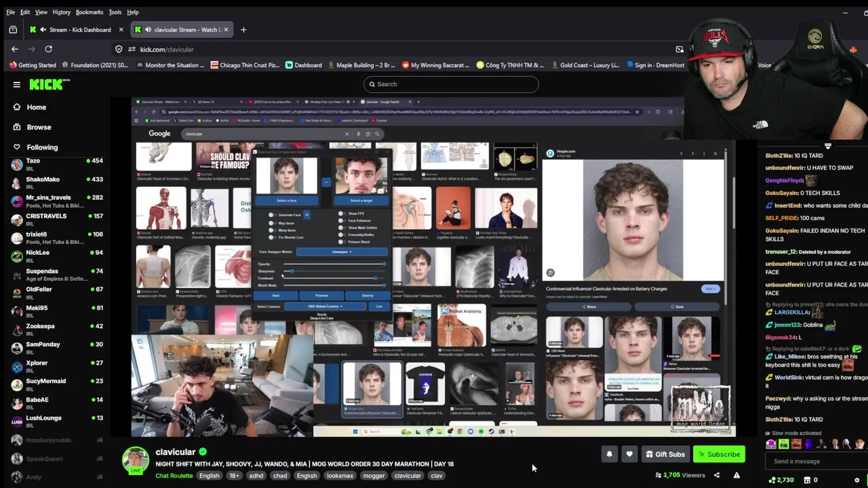Open My Winning Baccarat bookmark
The height and width of the screenshot is (488, 868).
(435, 65)
